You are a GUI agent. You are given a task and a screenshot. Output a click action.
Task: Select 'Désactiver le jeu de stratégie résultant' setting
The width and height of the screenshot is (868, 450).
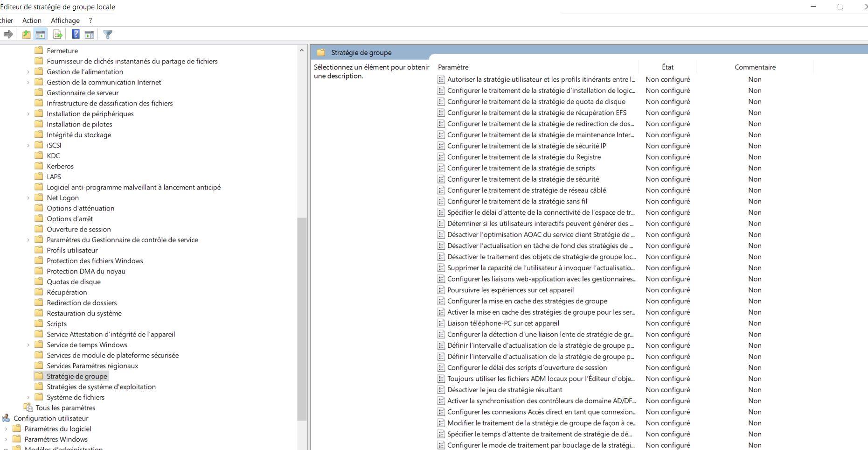coord(504,390)
